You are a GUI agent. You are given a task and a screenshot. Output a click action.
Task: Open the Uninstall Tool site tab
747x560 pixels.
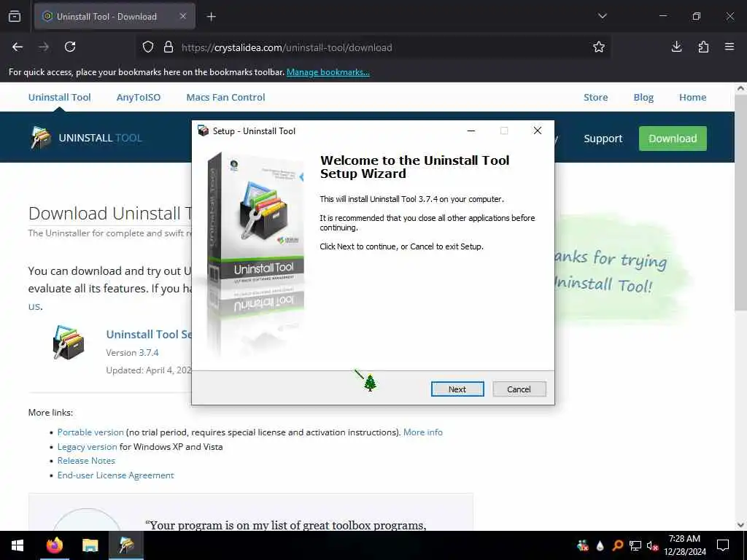pos(60,97)
